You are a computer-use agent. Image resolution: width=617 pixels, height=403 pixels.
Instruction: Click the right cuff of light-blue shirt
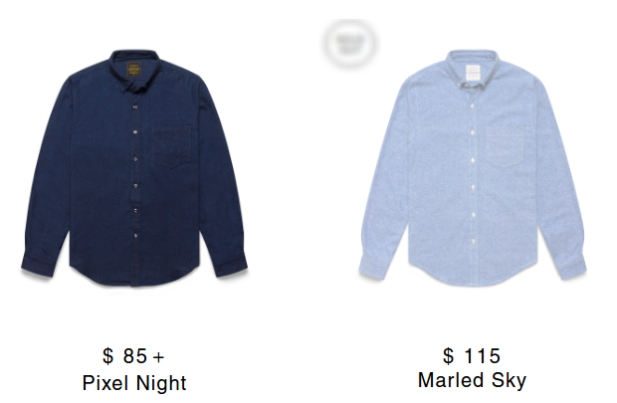pyautogui.click(x=571, y=267)
